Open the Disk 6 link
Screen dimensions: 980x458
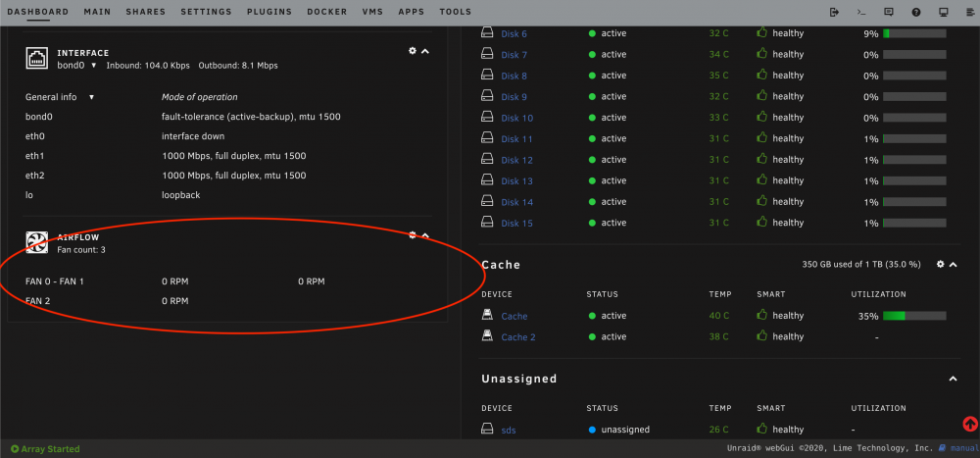click(514, 33)
